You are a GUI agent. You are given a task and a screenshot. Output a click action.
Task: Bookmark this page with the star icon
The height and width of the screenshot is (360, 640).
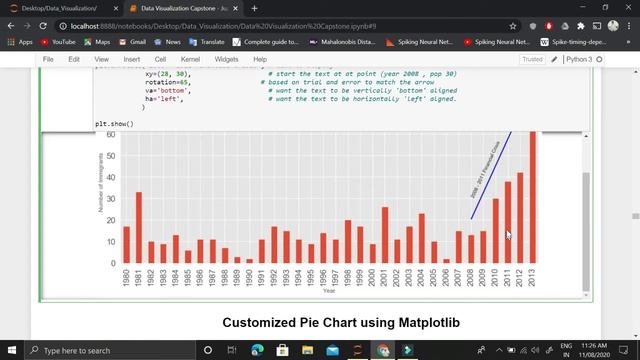click(x=513, y=26)
